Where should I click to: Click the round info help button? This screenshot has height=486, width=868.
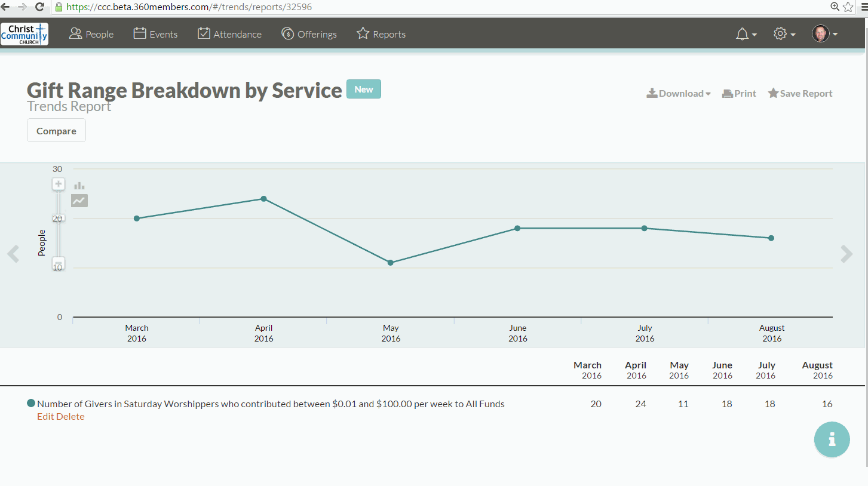832,439
